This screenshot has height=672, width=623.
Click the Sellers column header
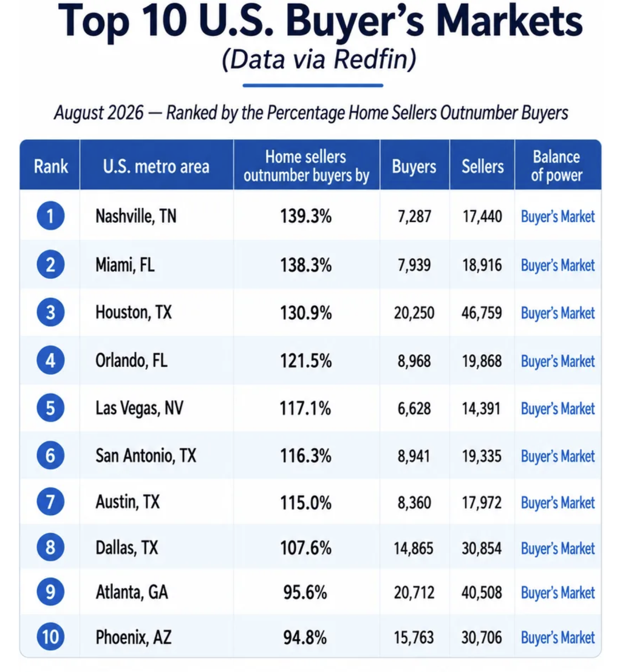point(482,166)
